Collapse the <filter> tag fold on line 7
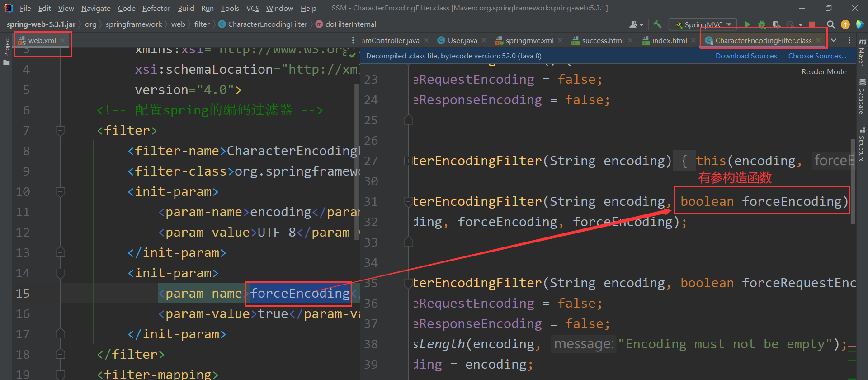 (x=60, y=131)
